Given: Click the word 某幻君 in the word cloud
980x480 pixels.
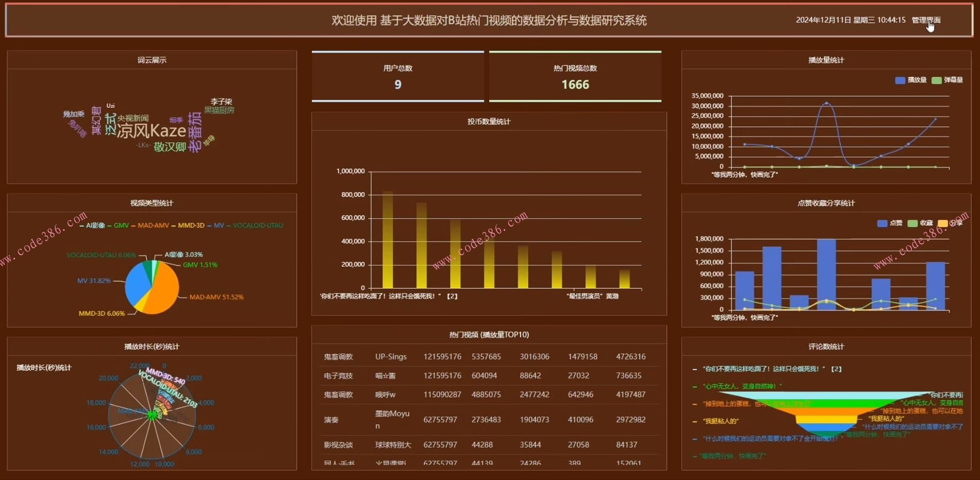Looking at the screenshot, I should coord(96,121).
